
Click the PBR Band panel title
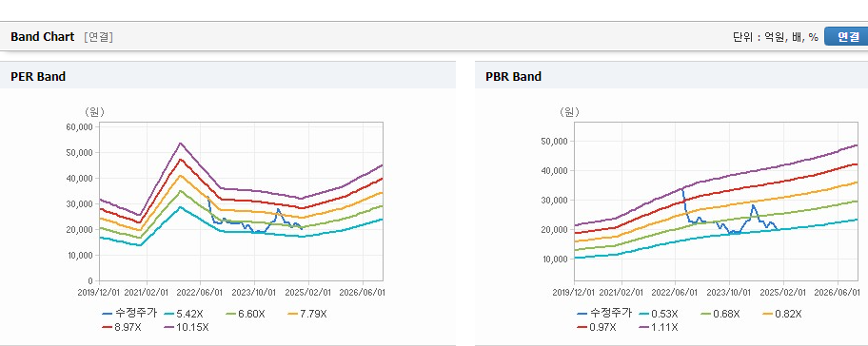[x=513, y=77]
